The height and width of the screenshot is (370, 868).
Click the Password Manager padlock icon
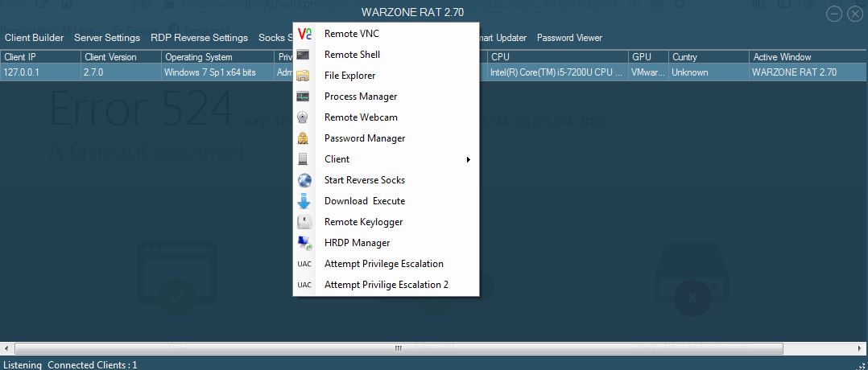pyautogui.click(x=303, y=138)
